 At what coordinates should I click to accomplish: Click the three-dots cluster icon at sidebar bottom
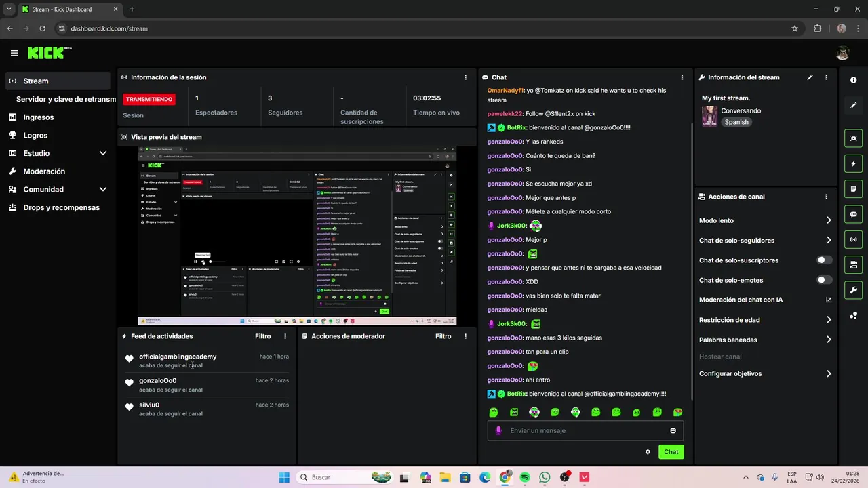click(853, 315)
